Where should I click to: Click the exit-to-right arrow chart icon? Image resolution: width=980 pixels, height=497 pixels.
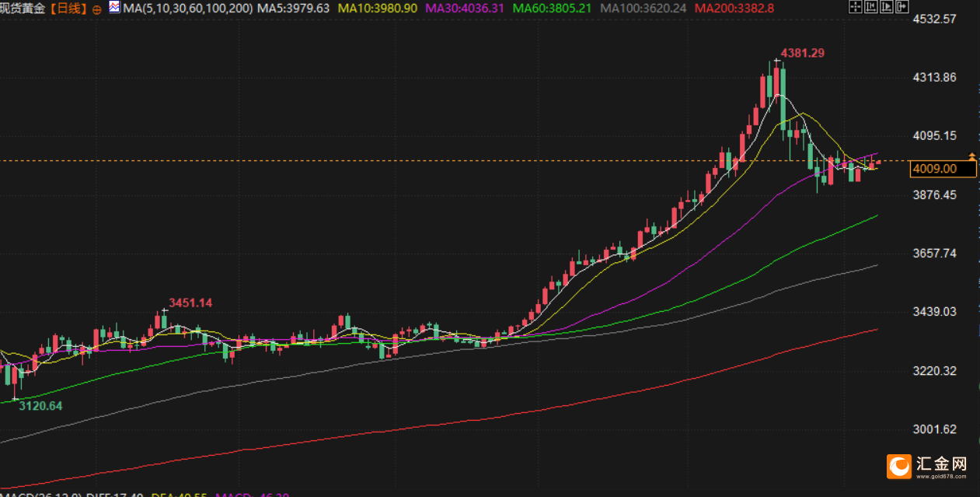902,6
